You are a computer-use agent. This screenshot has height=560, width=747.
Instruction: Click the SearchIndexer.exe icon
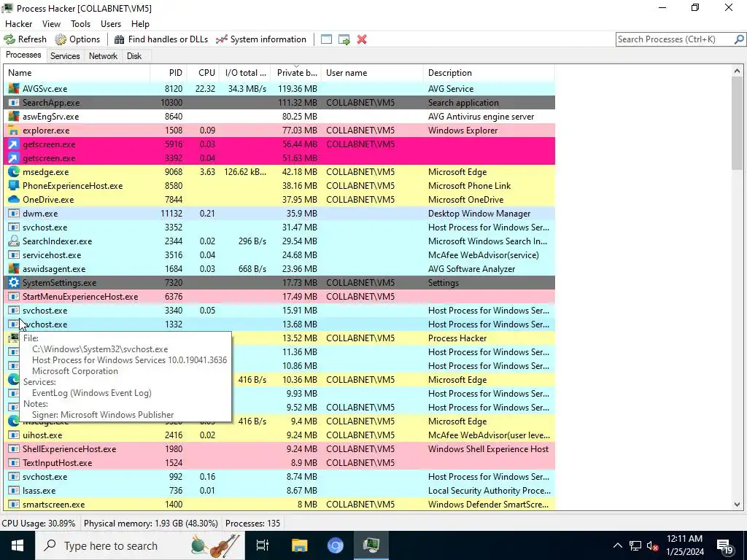pos(14,241)
